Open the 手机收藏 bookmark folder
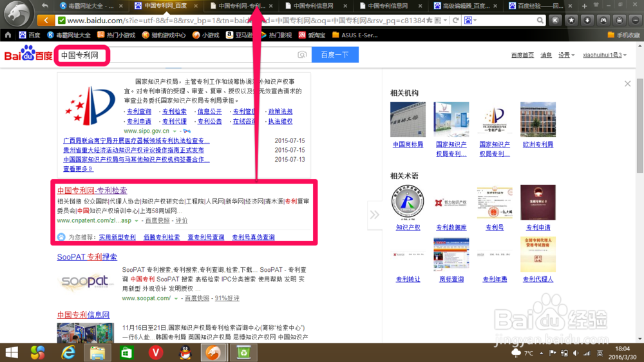Image resolution: width=644 pixels, height=362 pixels. pos(623,35)
